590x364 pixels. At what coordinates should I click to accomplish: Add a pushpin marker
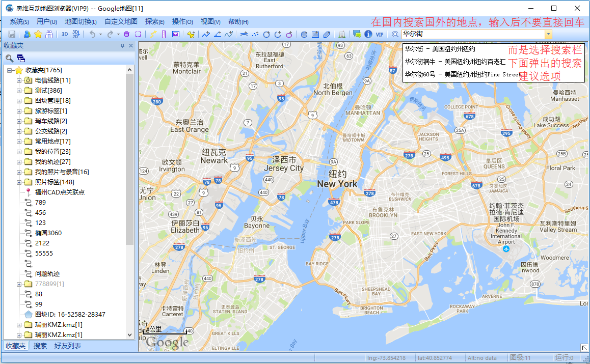(x=191, y=34)
